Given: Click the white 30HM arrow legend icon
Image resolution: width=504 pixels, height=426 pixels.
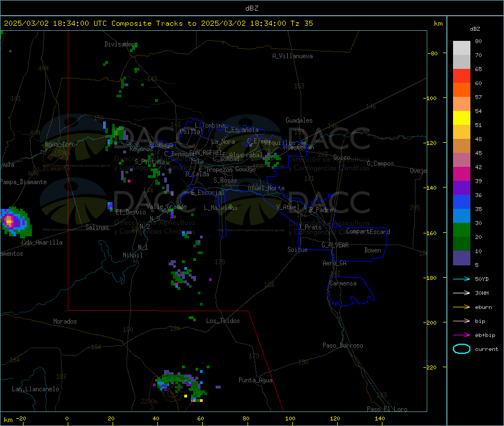Looking at the screenshot, I should point(461,293).
